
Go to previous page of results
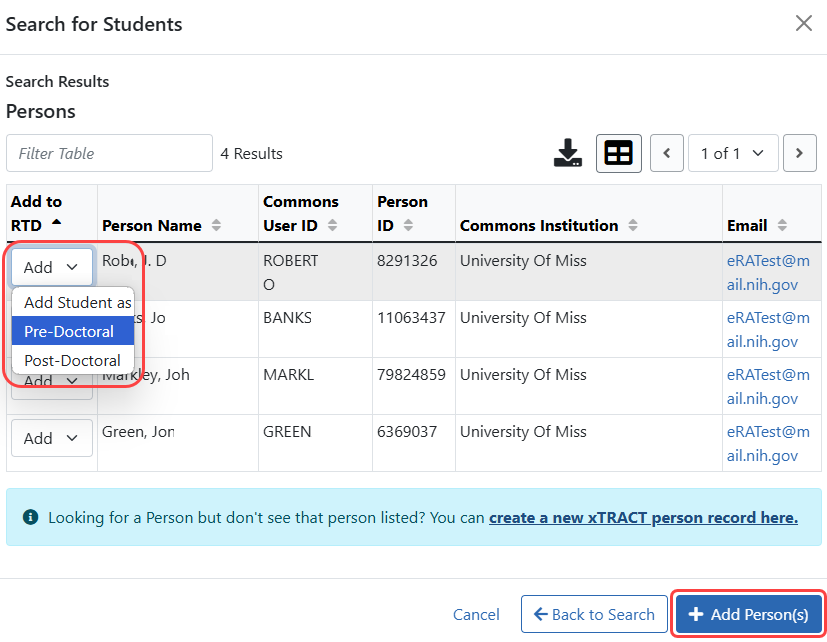pos(667,153)
